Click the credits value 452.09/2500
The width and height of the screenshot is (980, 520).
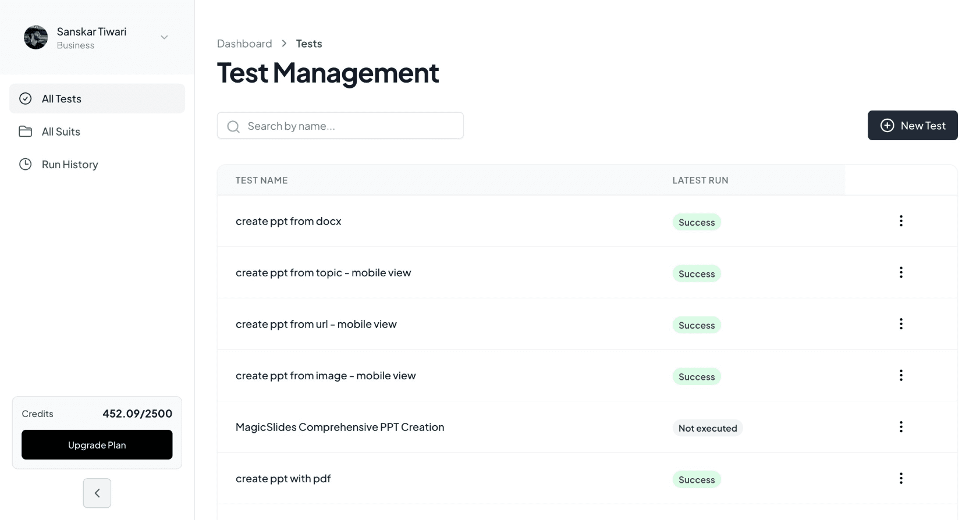click(x=137, y=414)
